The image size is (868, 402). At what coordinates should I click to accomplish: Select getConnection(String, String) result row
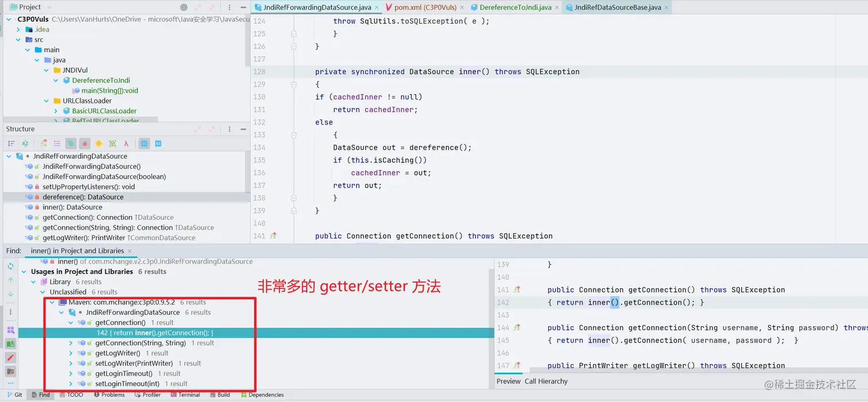click(x=141, y=343)
